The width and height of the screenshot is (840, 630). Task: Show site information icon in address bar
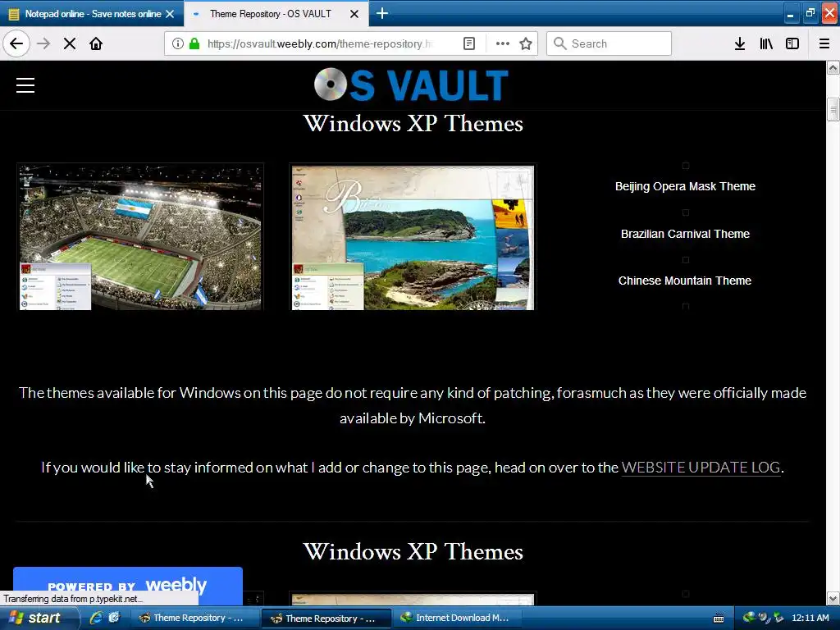(178, 43)
